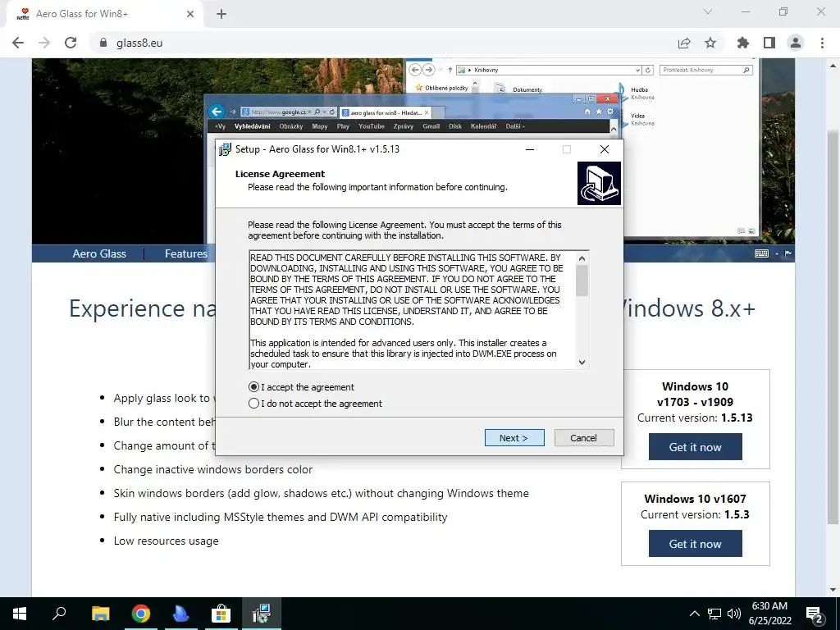Click Next button in Setup dialog
This screenshot has height=630, width=840.
coord(514,438)
